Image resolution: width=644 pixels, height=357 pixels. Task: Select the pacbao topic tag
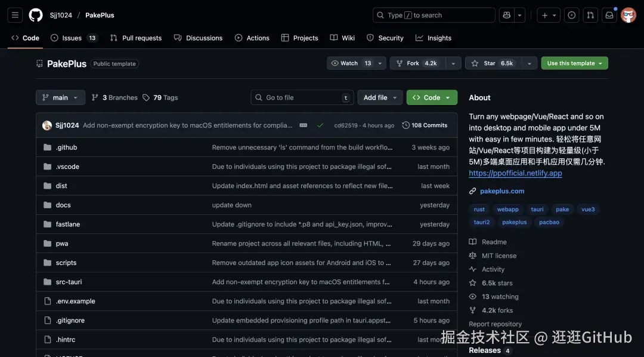coord(549,222)
